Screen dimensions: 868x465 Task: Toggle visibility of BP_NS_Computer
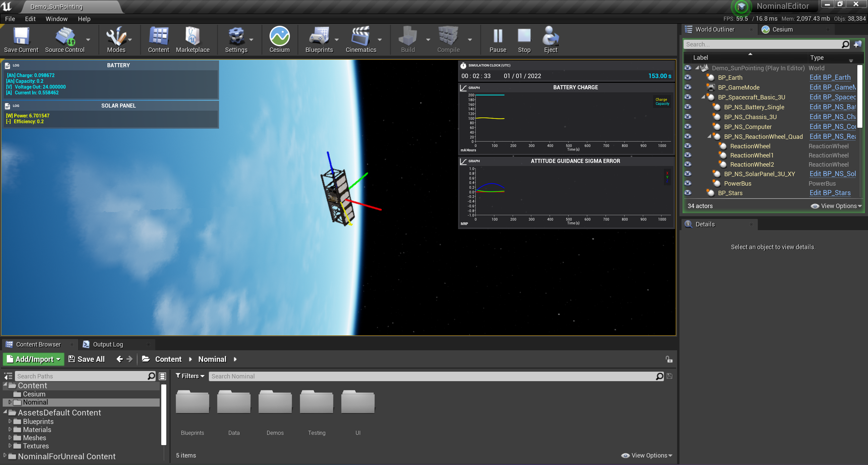click(688, 127)
